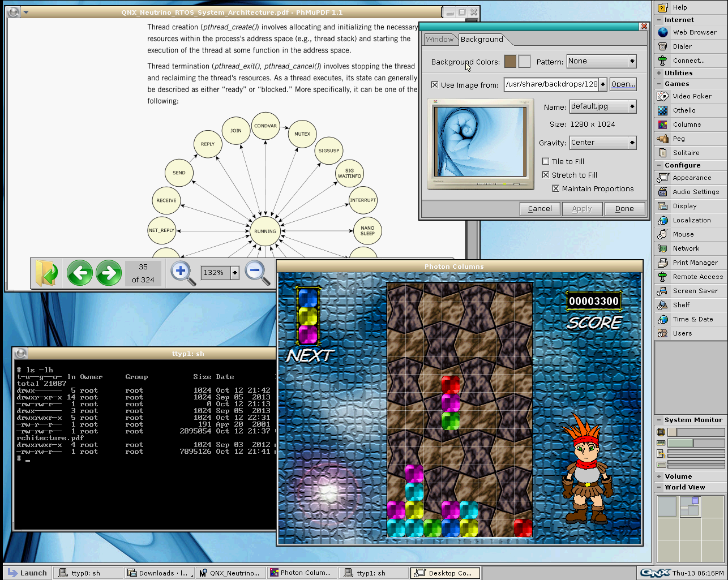
Task: Open the ttyp1 terminal window menu icon
Action: 20,354
